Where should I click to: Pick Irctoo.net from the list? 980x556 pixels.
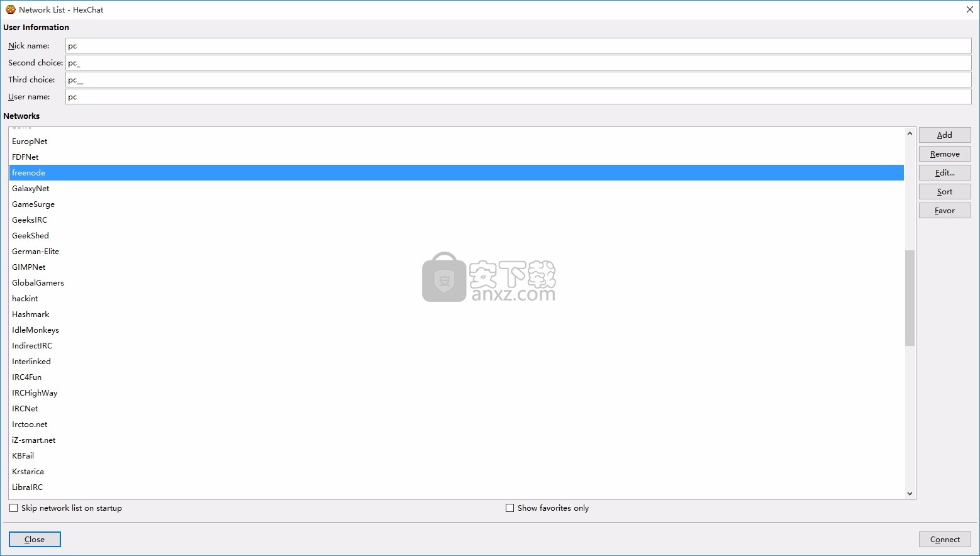pyautogui.click(x=457, y=424)
